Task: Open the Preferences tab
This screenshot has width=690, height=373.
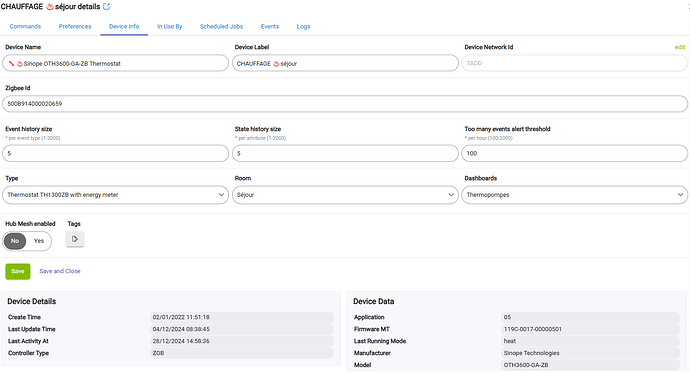Action: click(75, 26)
